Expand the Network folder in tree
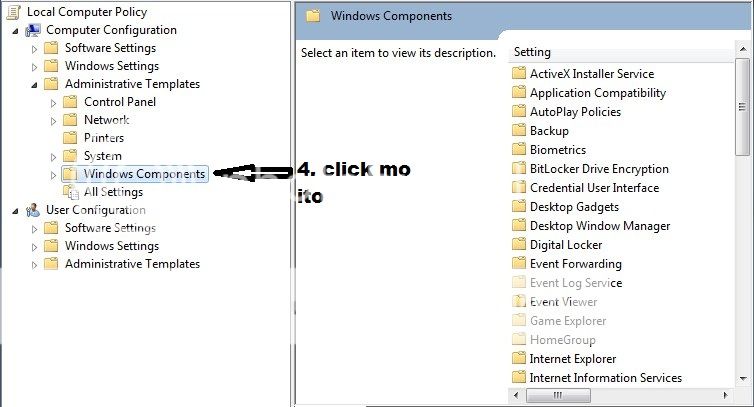 tap(54, 120)
